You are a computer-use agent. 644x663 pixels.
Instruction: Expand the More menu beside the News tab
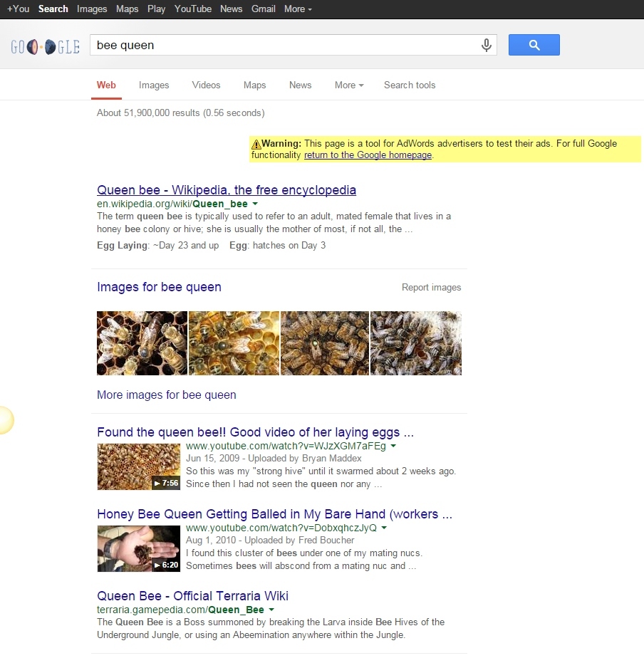349,85
